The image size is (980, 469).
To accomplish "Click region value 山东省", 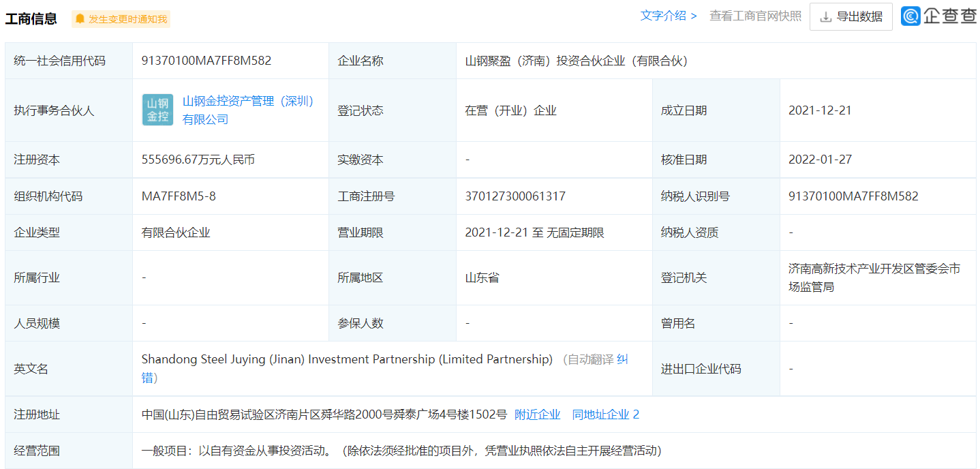I will click(482, 277).
